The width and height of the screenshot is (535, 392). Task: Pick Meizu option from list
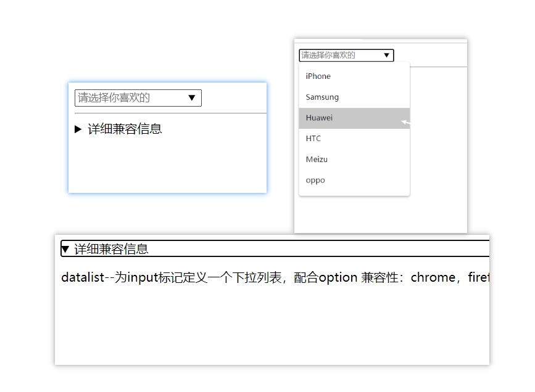(354, 160)
